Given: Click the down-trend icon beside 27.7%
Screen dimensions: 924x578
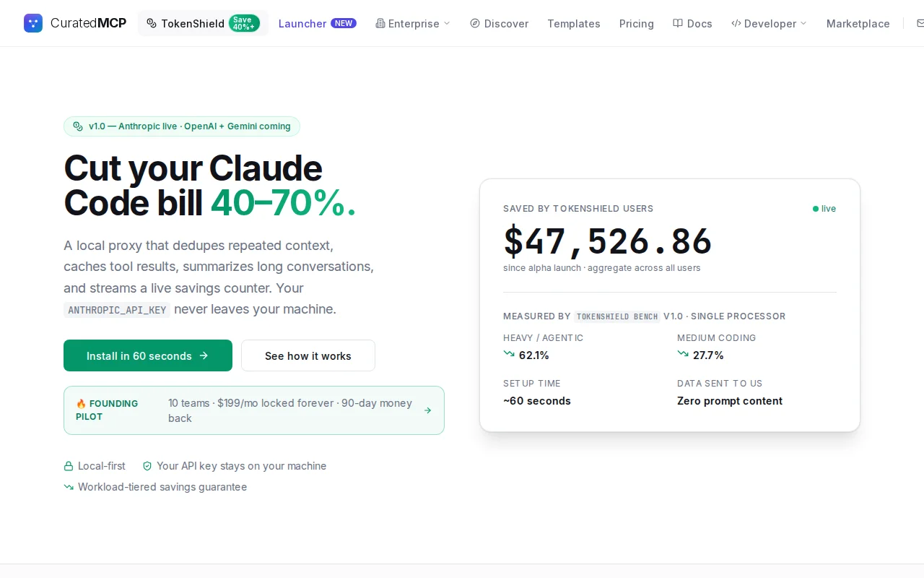Looking at the screenshot, I should (683, 354).
